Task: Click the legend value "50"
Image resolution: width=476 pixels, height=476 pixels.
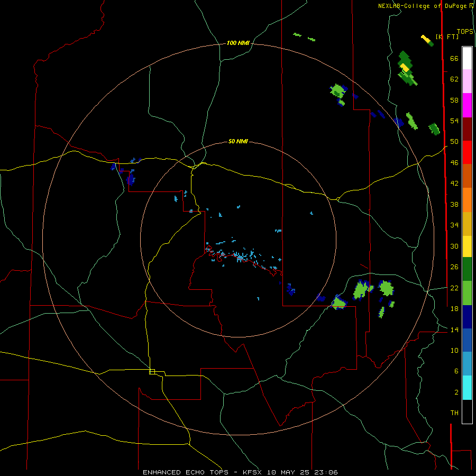Action: (454, 142)
